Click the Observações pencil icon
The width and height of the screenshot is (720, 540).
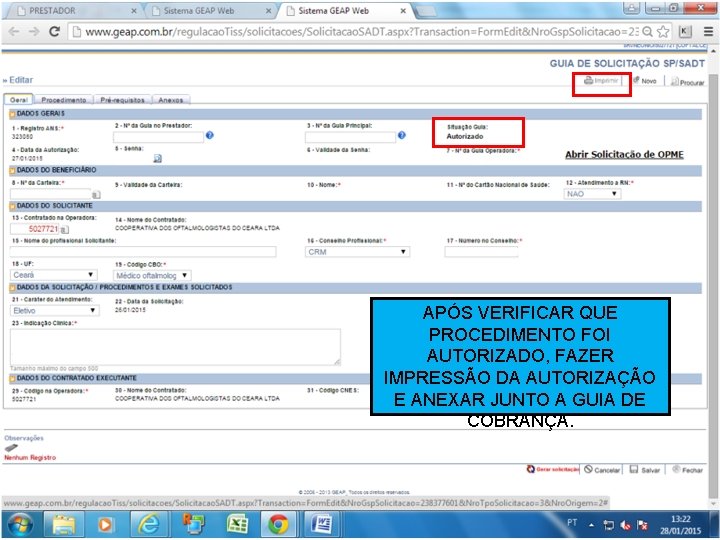click(11, 448)
